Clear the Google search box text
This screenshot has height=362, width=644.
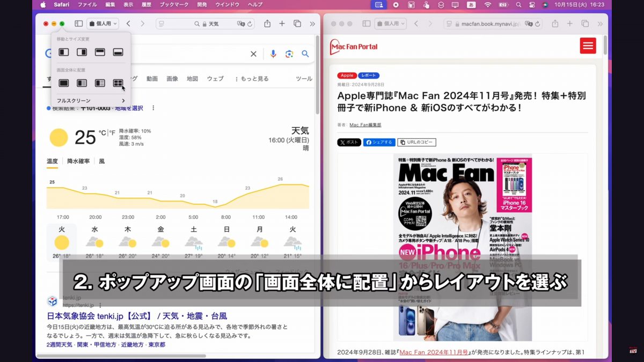tap(254, 54)
